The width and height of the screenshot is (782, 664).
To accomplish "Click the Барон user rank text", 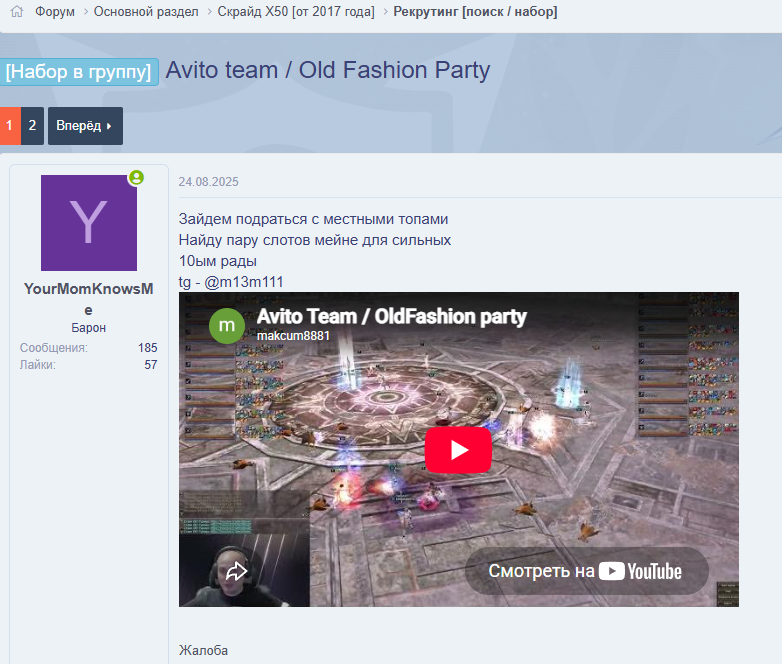I will 89,328.
